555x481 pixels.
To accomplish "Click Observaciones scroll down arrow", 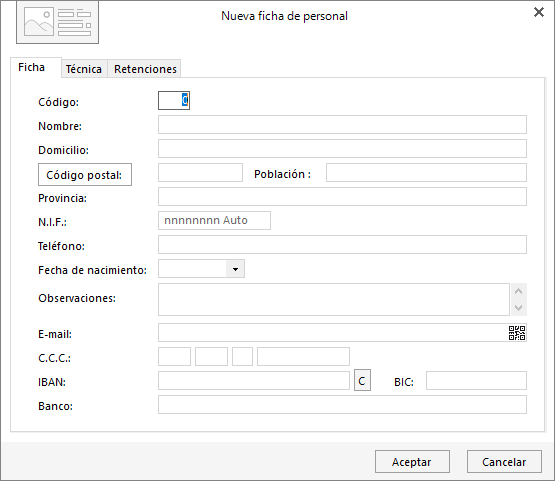I will (x=519, y=308).
